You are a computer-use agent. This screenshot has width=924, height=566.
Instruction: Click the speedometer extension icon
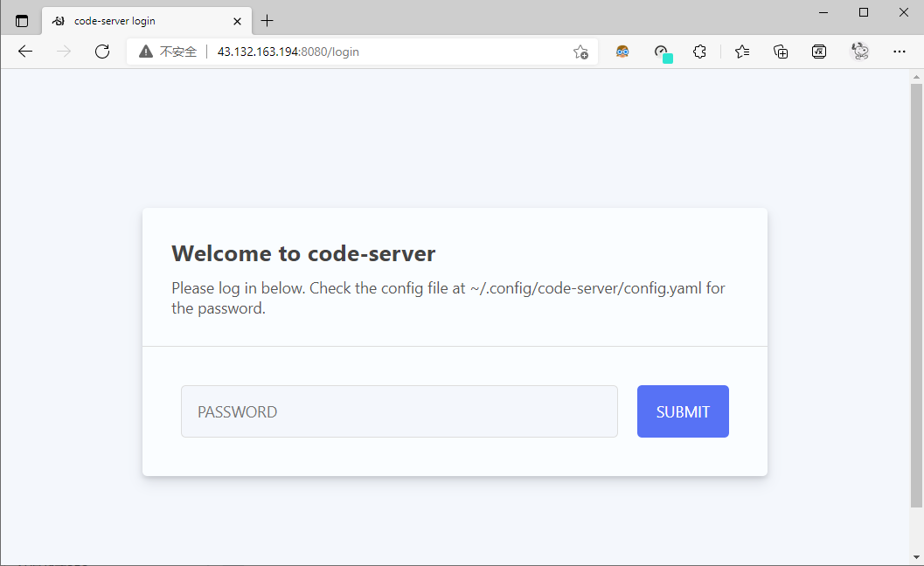click(662, 52)
